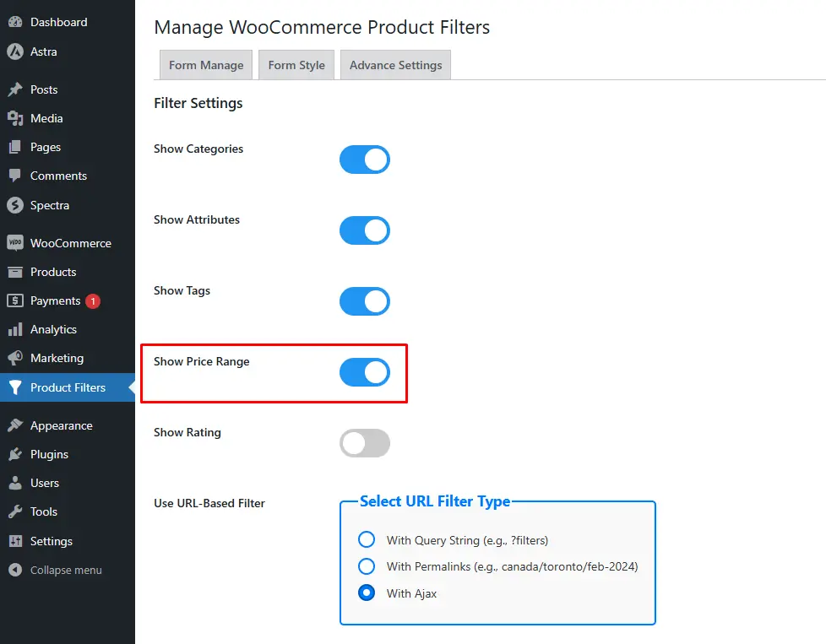Disable the Show Categories toggle
The width and height of the screenshot is (826, 644).
click(365, 160)
